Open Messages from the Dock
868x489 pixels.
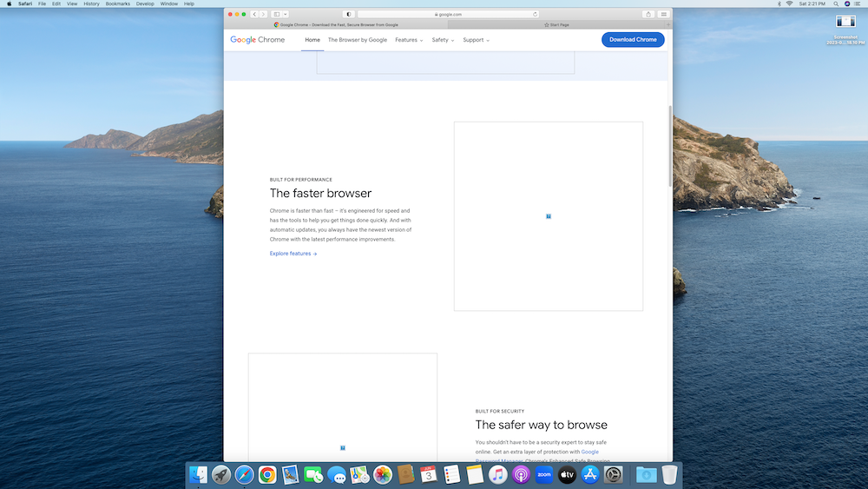pos(337,474)
